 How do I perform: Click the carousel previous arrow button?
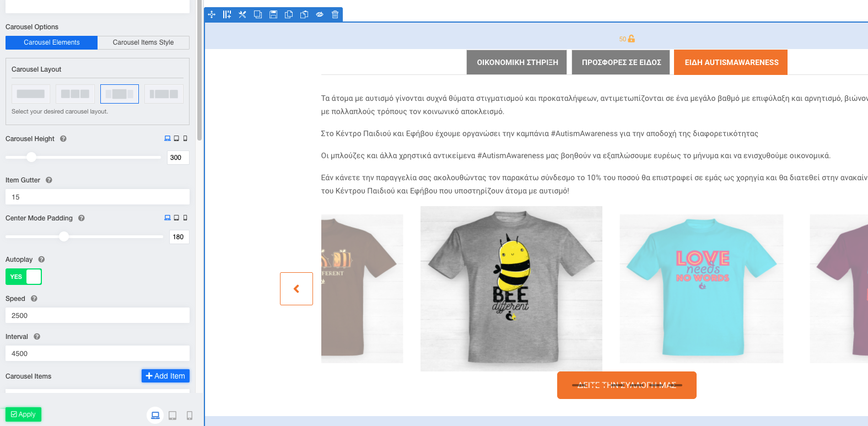296,289
